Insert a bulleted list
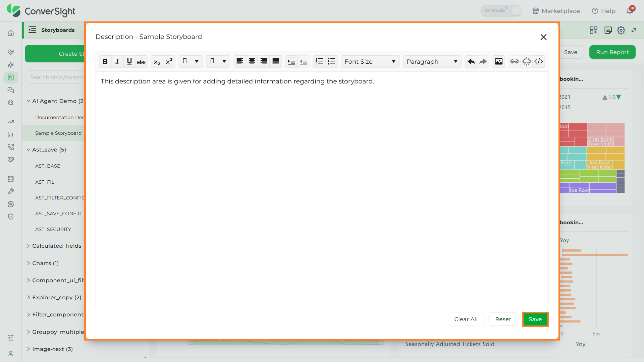Image resolution: width=644 pixels, height=362 pixels. (331, 62)
